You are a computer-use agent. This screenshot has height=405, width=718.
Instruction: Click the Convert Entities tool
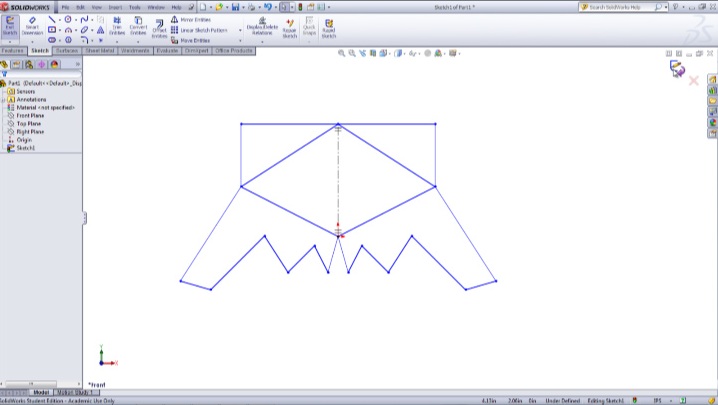point(138,26)
